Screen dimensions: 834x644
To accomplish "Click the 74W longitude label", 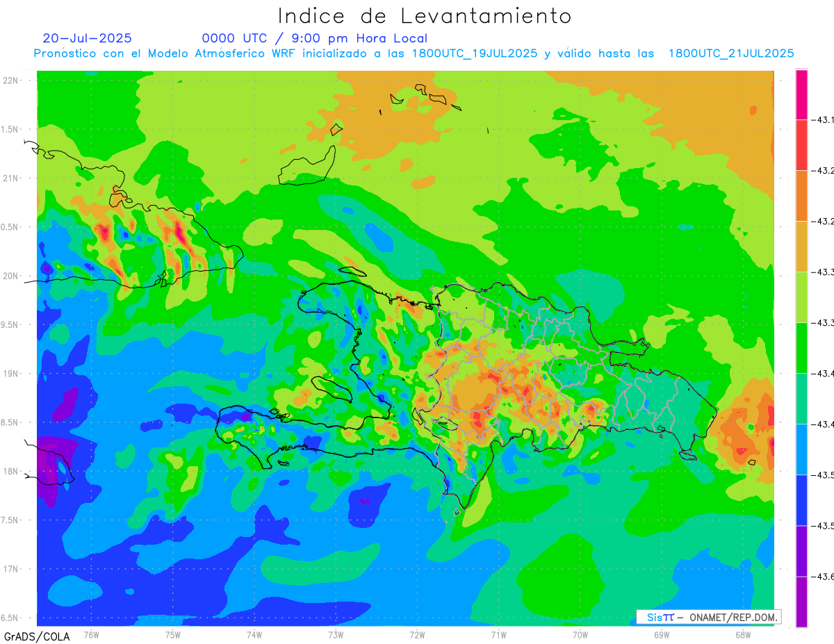I will (254, 634).
